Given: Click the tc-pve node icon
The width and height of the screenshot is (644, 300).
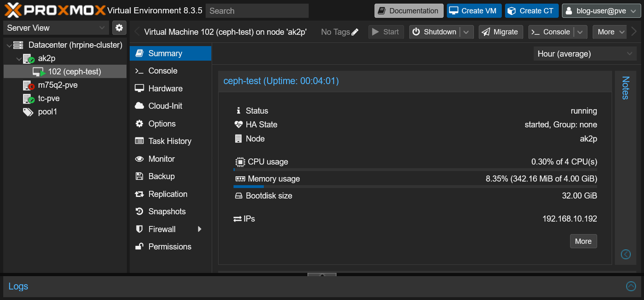Looking at the screenshot, I should click(x=29, y=99).
